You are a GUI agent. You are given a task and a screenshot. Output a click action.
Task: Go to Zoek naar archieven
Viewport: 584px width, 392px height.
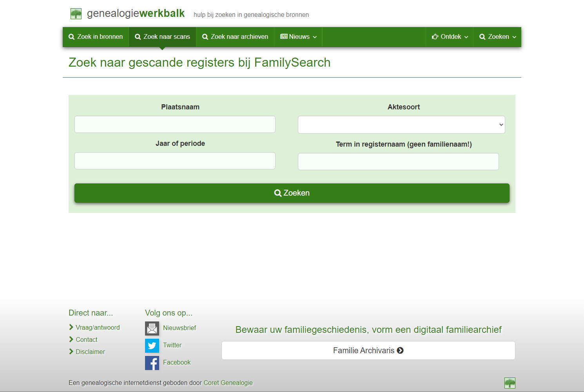(x=235, y=37)
